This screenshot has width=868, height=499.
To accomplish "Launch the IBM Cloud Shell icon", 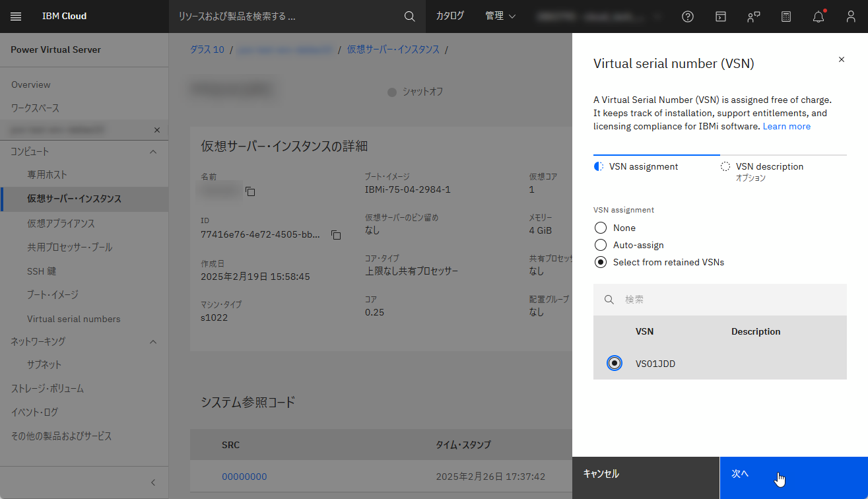I will (x=721, y=17).
